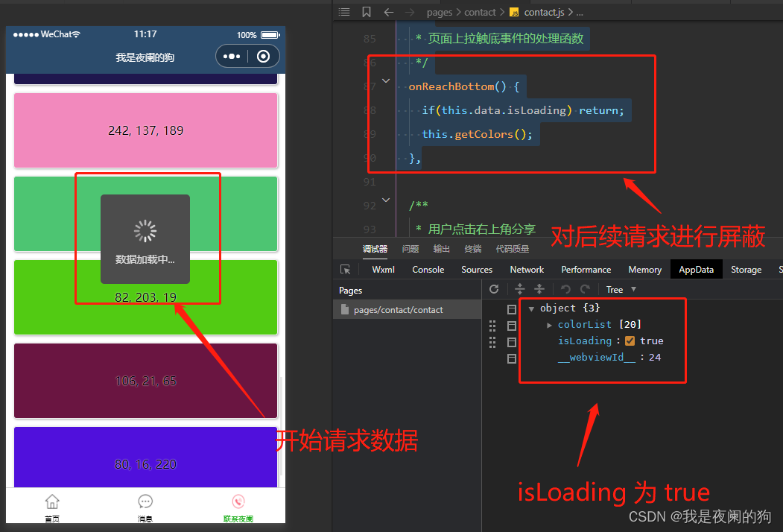Click the drag handle beside colorList row
This screenshot has width=783, height=532.
pyautogui.click(x=492, y=326)
